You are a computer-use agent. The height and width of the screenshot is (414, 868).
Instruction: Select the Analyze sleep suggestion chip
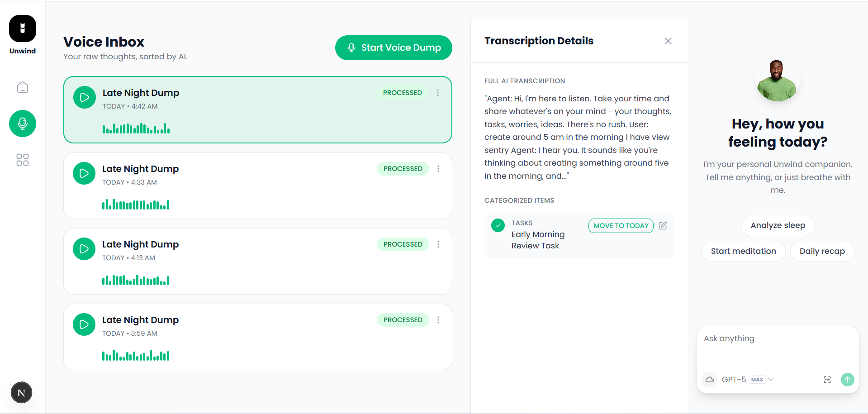click(778, 225)
